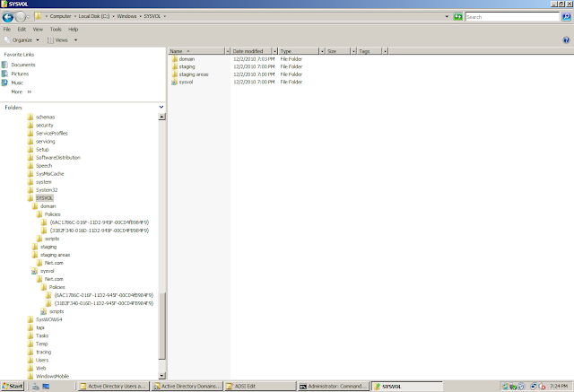This screenshot has width=574, height=392.
Task: Click domain row's 12/2/2010 7:03 PM date
Action: [x=254, y=59]
